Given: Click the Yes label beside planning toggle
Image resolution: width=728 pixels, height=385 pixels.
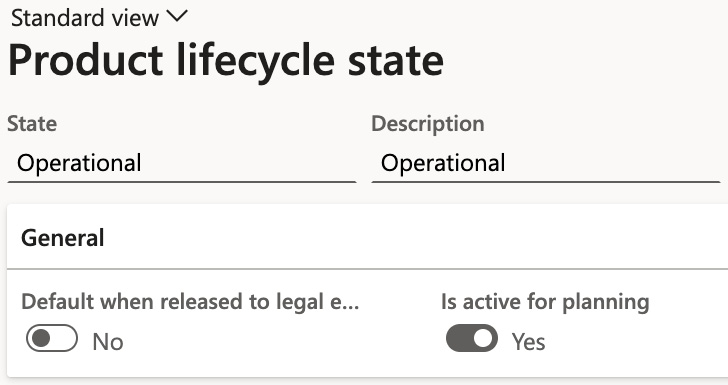Looking at the screenshot, I should tap(528, 342).
